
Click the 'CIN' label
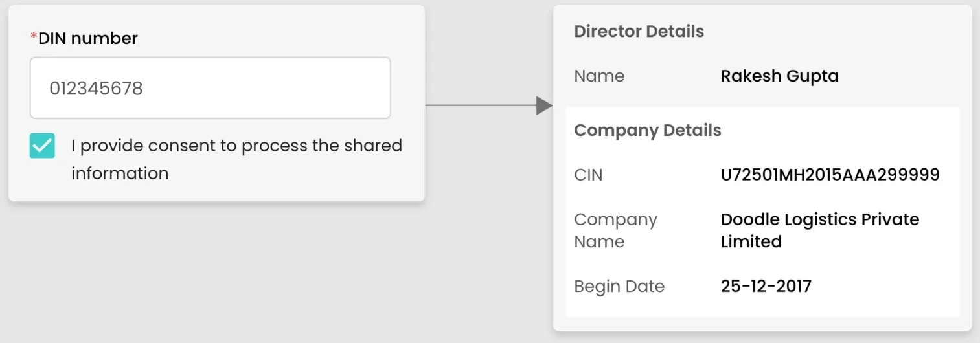tap(588, 175)
